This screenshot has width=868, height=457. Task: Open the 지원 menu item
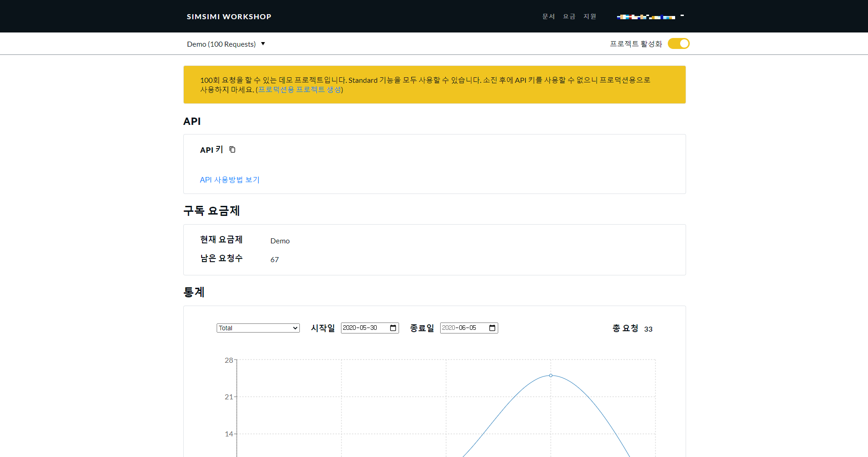[590, 16]
